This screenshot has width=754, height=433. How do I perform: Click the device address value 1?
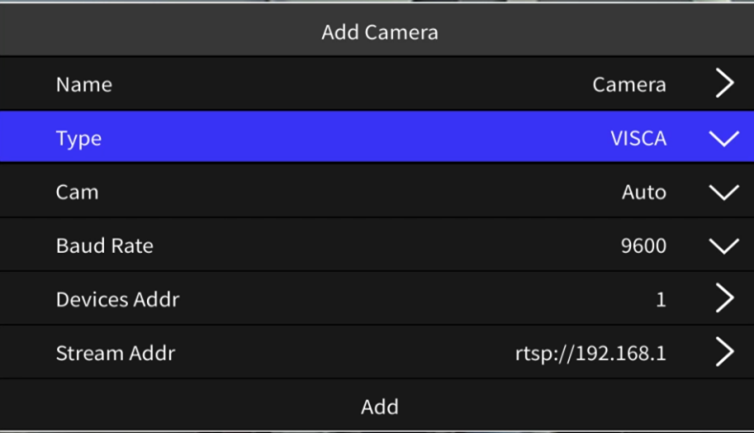[x=660, y=299]
